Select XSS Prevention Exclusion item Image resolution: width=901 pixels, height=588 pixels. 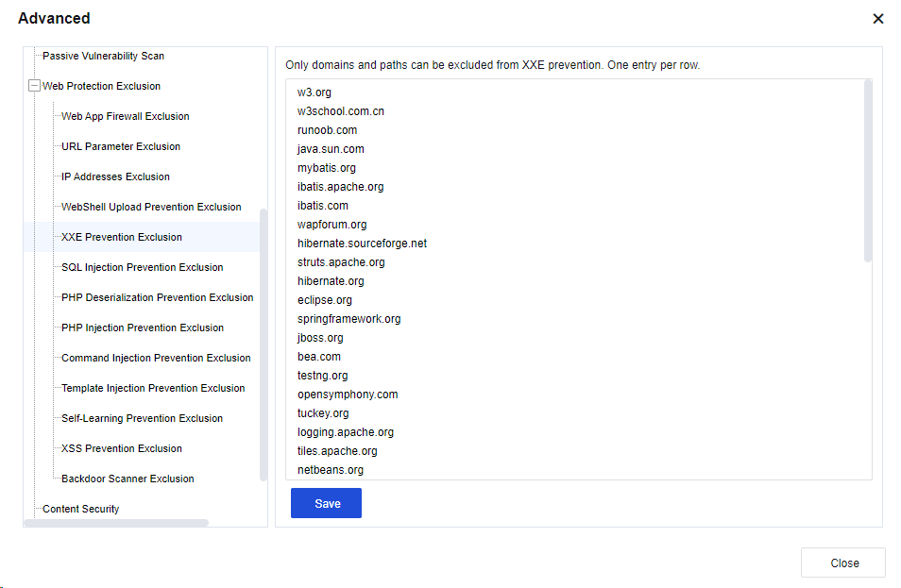click(121, 448)
